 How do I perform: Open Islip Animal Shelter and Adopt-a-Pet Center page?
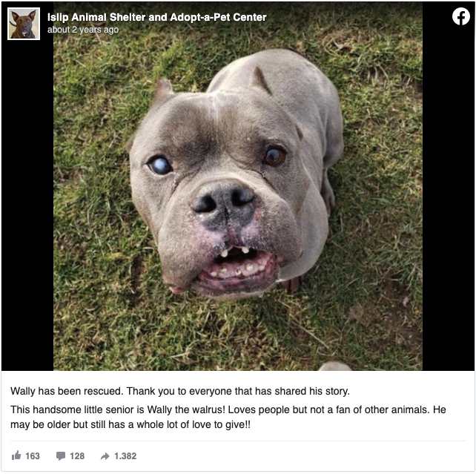[x=157, y=17]
